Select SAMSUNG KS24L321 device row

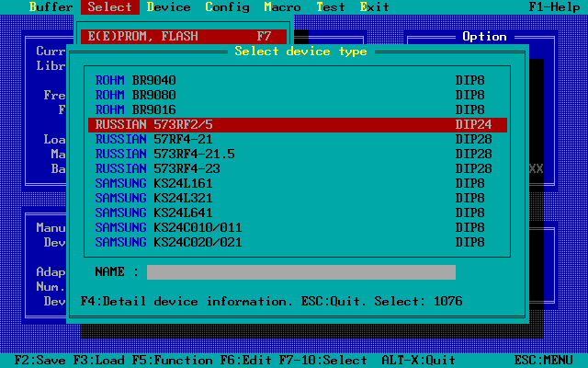pos(298,198)
